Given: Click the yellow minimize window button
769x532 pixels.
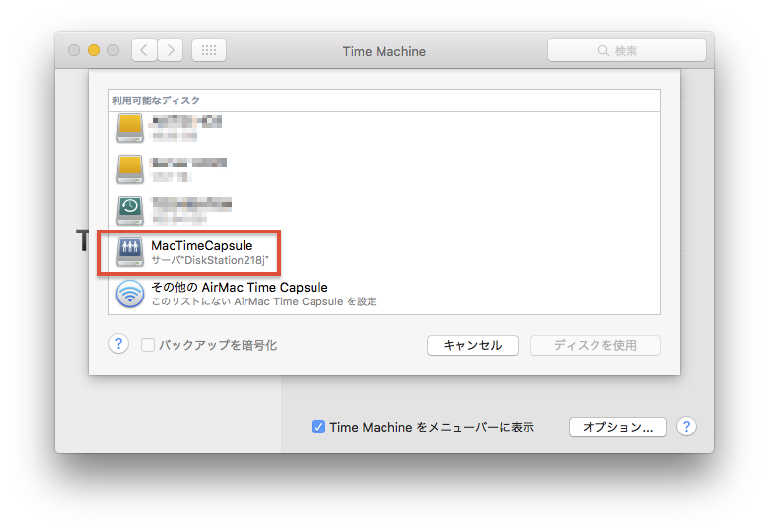Looking at the screenshot, I should 94,50.
